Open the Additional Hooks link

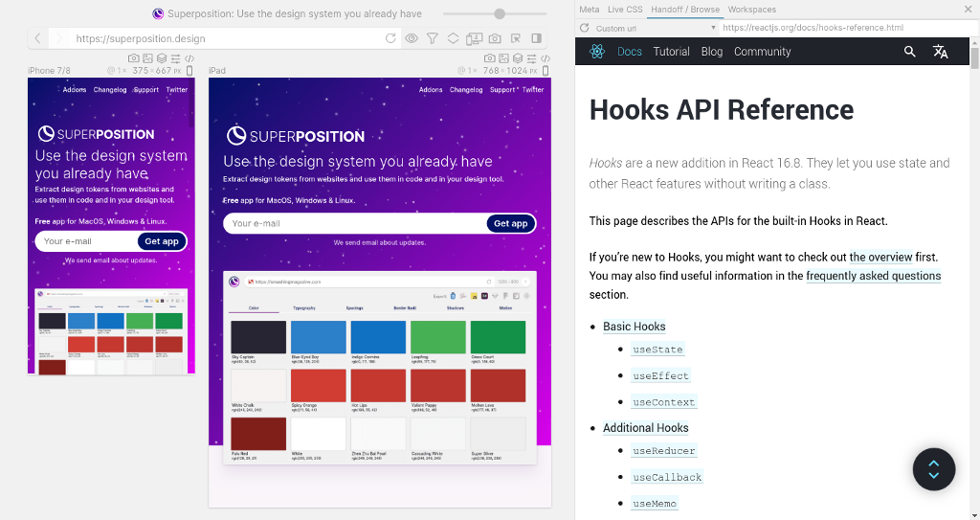pyautogui.click(x=646, y=428)
